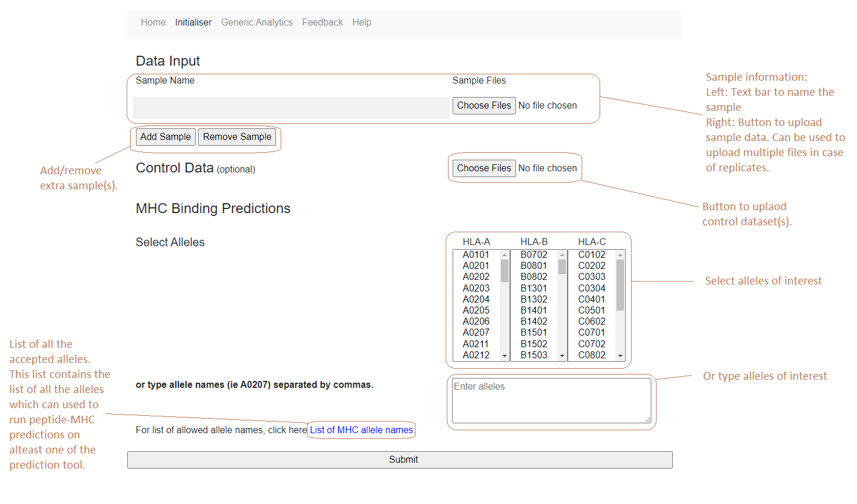Select allele B1501 in HLA-B list
Screen dimensions: 857x504
click(x=533, y=333)
